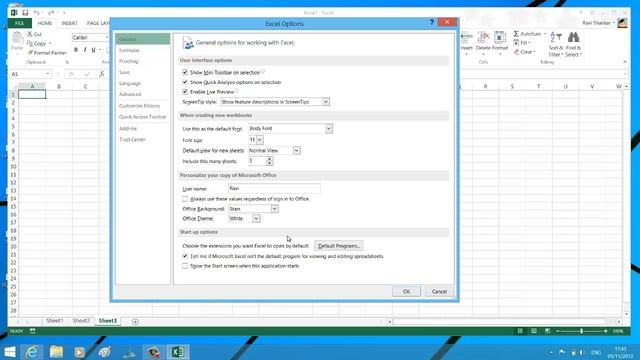Image resolution: width=640 pixels, height=360 pixels.
Task: Open the Office Theme dropdown
Action: tap(256, 219)
